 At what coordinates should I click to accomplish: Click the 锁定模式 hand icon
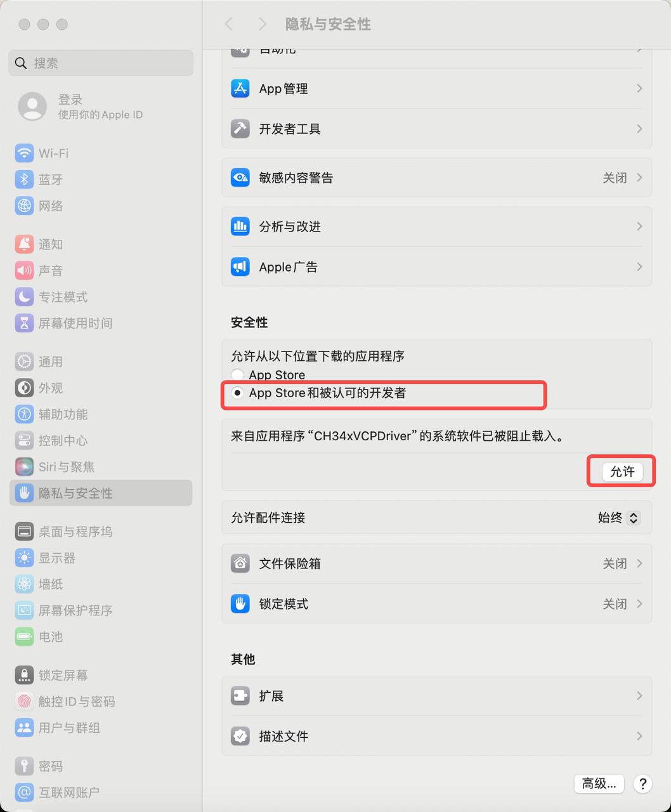click(x=240, y=603)
